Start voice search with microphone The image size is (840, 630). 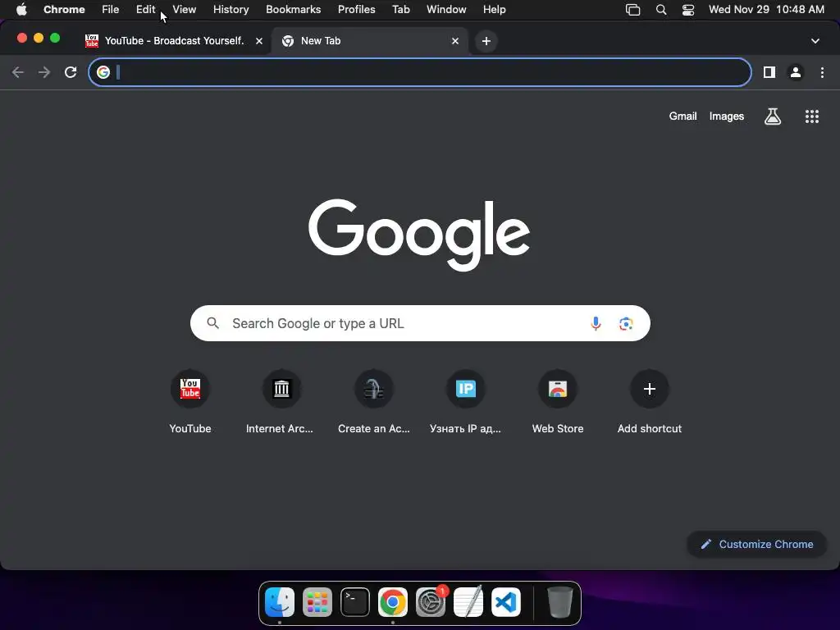(x=596, y=323)
